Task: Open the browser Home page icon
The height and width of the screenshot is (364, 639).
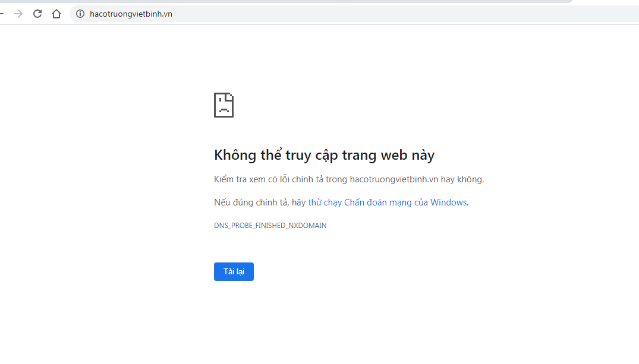Action: (x=56, y=13)
